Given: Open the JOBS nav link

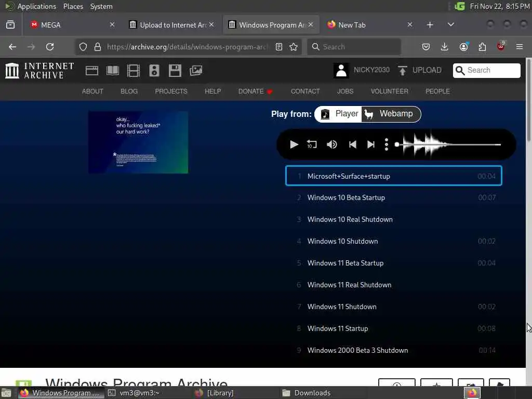Looking at the screenshot, I should (345, 91).
